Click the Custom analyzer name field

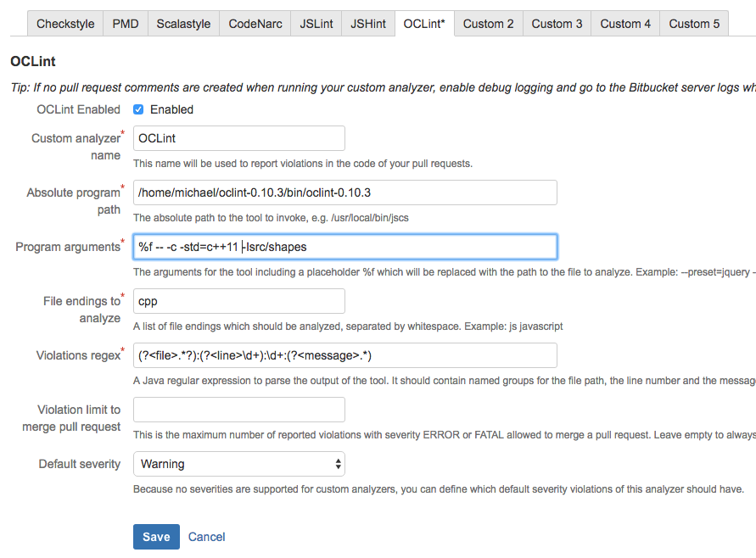(238, 138)
